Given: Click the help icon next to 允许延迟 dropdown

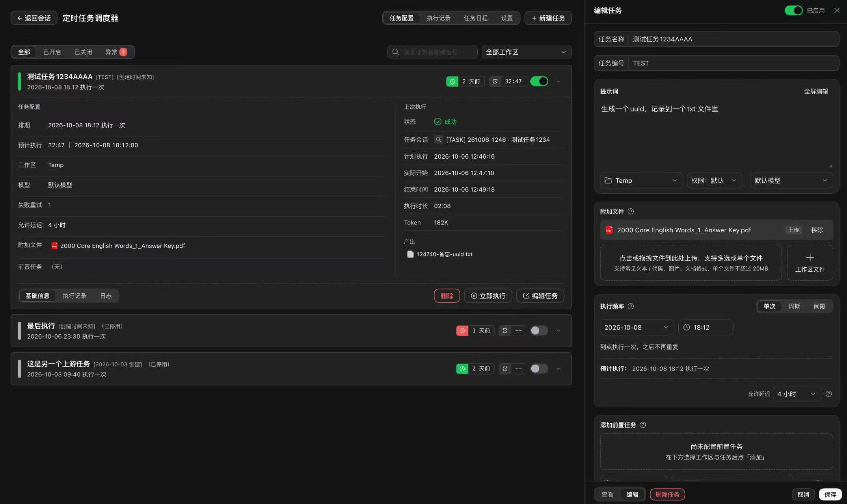Looking at the screenshot, I should tap(829, 394).
